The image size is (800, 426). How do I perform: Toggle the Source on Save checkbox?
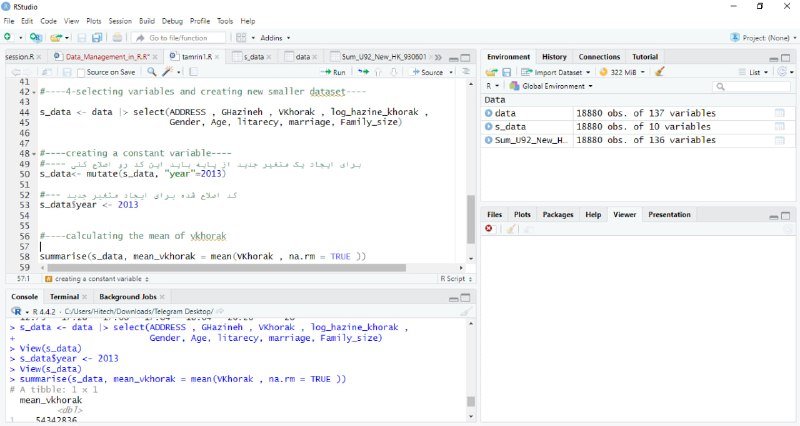point(81,72)
